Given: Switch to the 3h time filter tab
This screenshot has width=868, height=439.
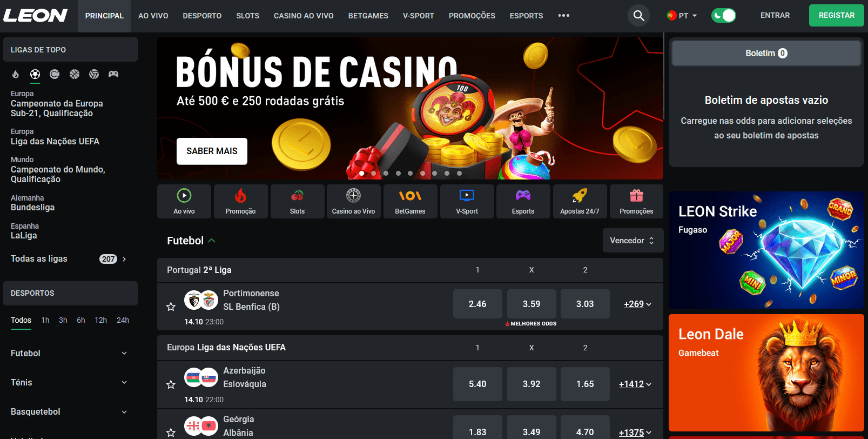Looking at the screenshot, I should pos(63,320).
